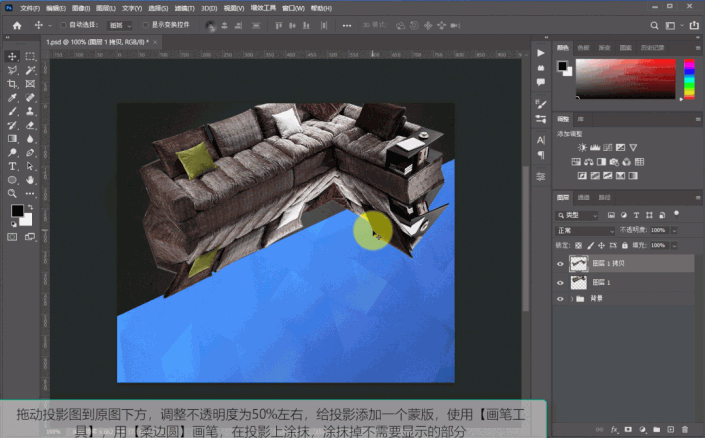Select the Magic Wand tool
The image size is (705, 438).
point(30,70)
